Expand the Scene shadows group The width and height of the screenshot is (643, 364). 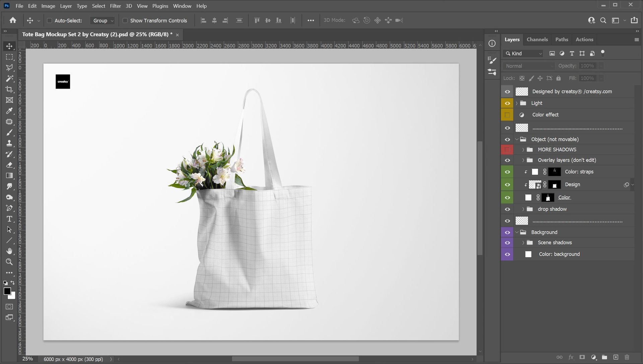pyautogui.click(x=523, y=243)
